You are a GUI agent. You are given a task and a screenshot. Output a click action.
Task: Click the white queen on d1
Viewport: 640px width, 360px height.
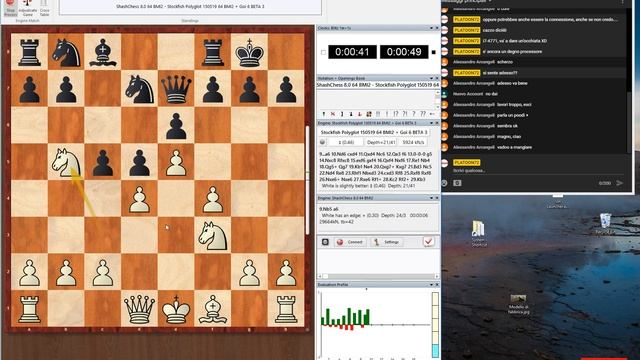click(x=139, y=309)
